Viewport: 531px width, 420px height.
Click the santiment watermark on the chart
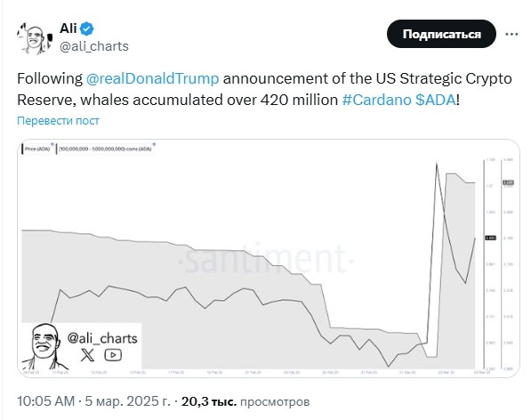[266, 260]
